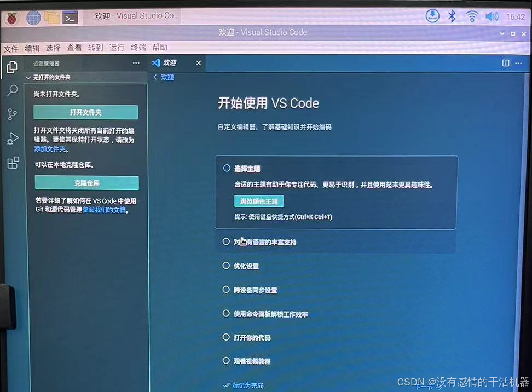Open the 终端 menu
The height and width of the screenshot is (392, 532).
pos(138,47)
